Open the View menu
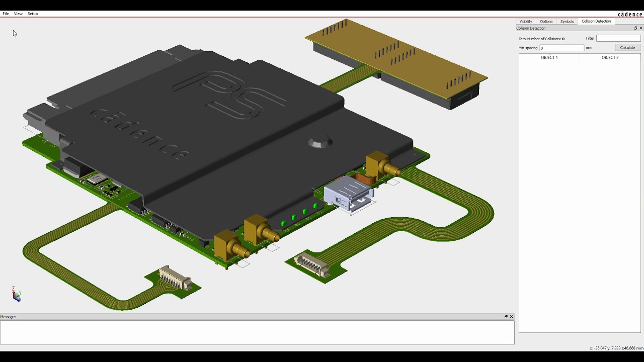Screen dimensions: 644x362 [18, 14]
